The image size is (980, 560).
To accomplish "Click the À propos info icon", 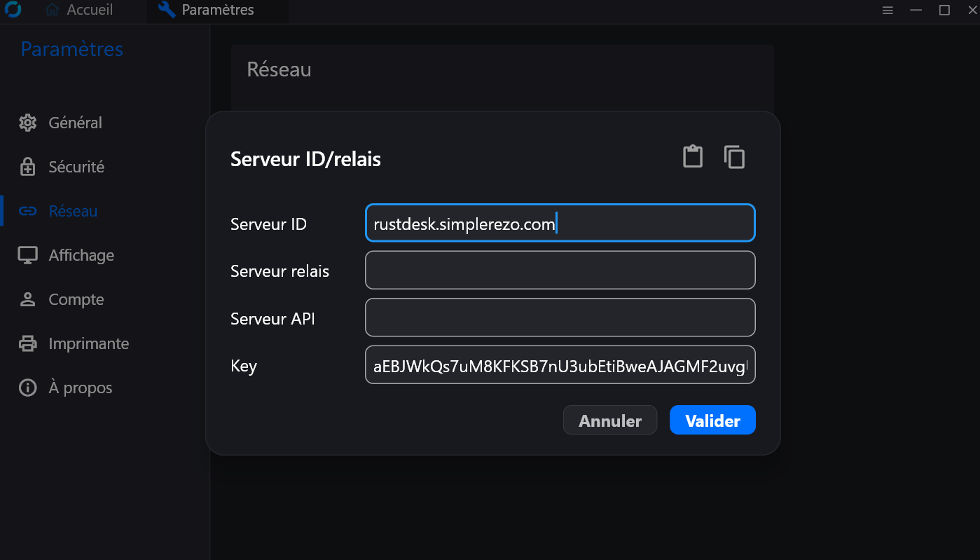I will coord(27,388).
